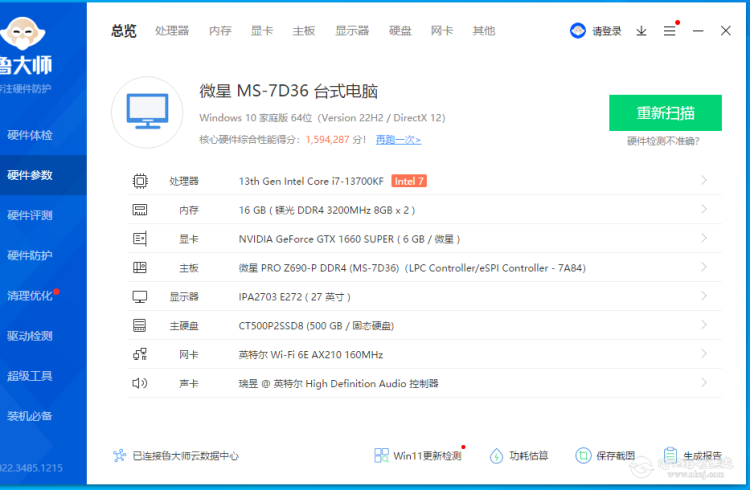
Task: Switch to the 硬盘 tab
Action: [x=400, y=31]
